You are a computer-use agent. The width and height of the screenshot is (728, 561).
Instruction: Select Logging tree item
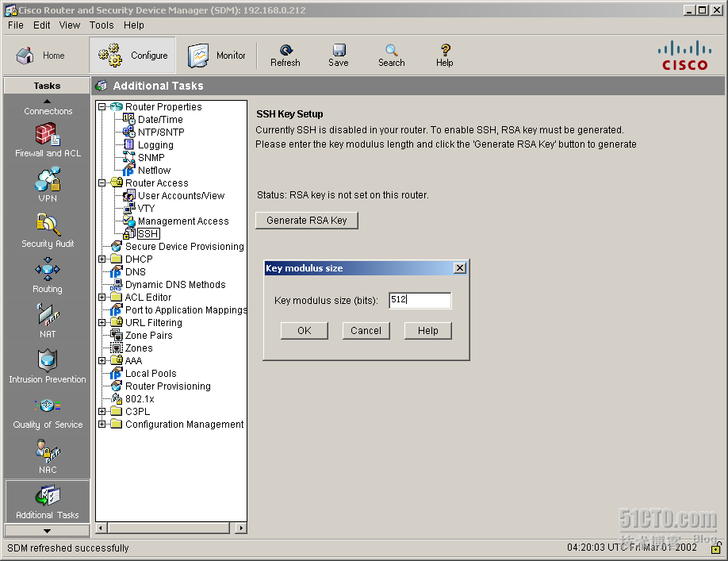point(155,145)
